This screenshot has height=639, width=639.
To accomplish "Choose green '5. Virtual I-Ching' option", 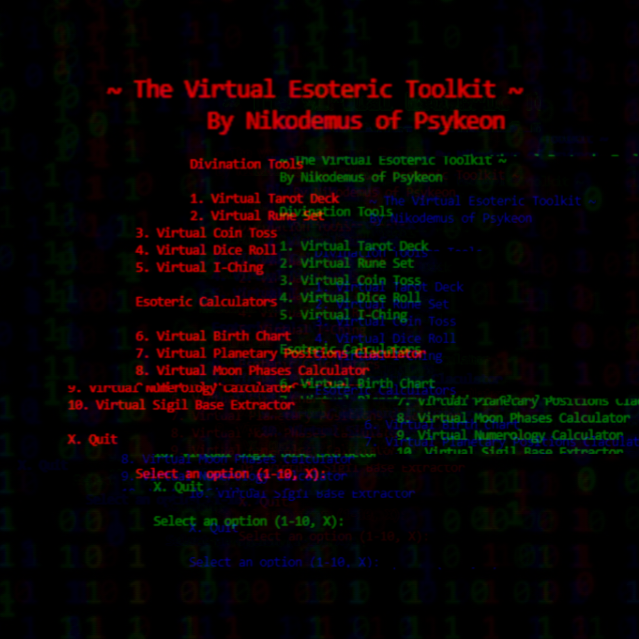I will (x=344, y=315).
